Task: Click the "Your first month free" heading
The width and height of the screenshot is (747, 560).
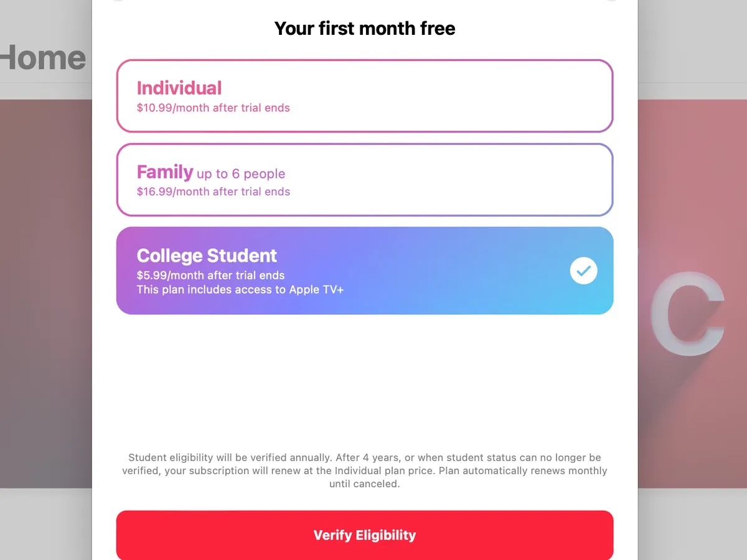Action: pyautogui.click(x=365, y=29)
